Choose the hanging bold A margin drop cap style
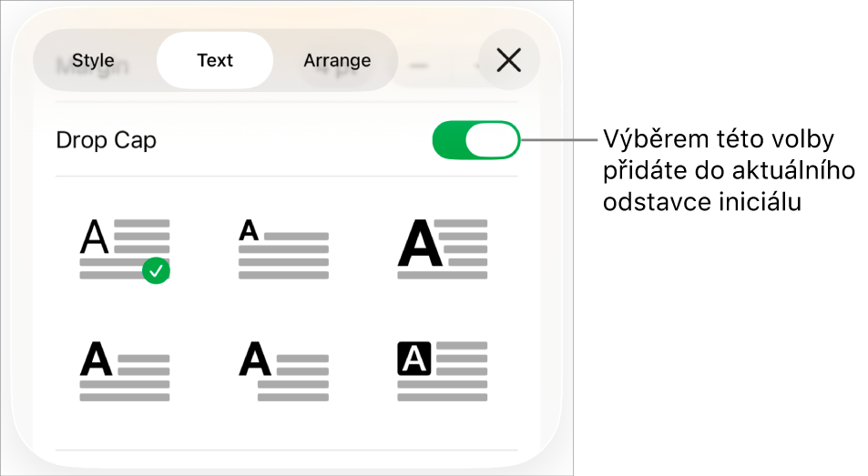 point(283,370)
